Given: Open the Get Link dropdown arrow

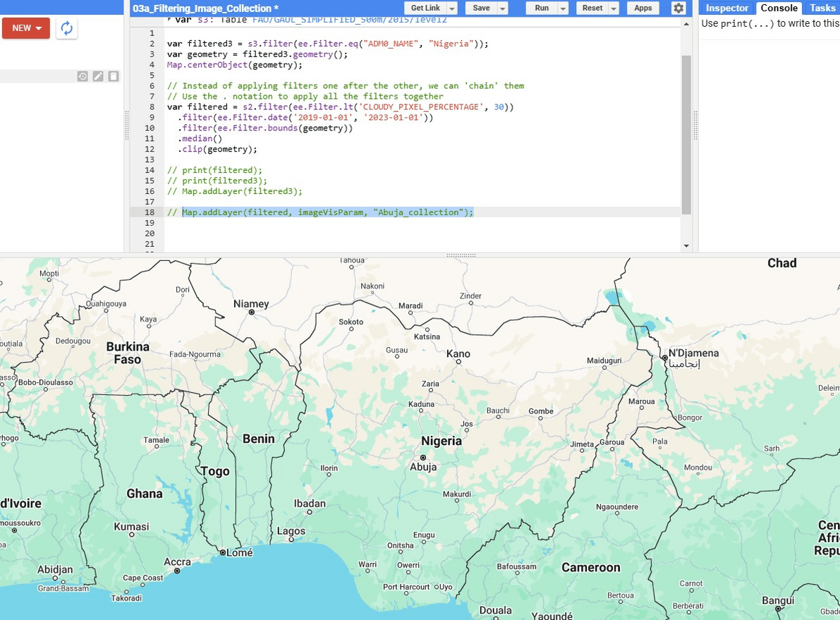Looking at the screenshot, I should (x=451, y=8).
